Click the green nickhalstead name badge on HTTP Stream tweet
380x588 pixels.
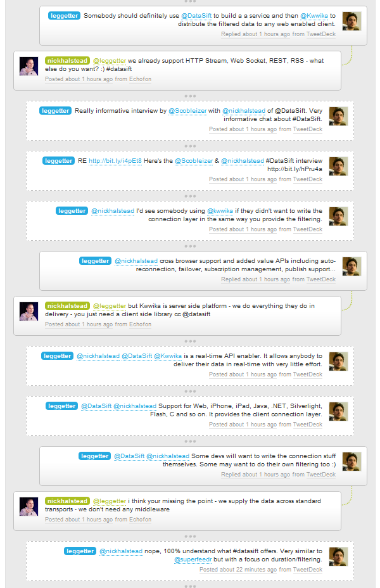point(67,61)
